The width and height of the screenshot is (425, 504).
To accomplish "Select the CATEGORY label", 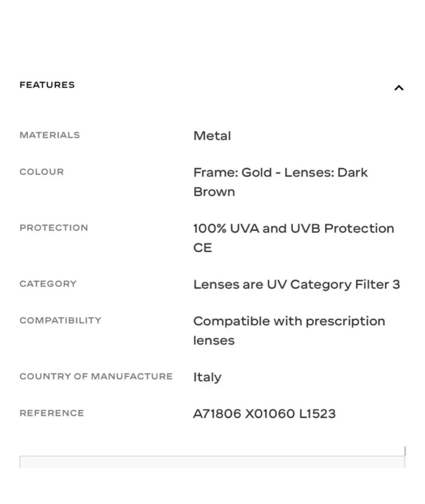I will 48,284.
